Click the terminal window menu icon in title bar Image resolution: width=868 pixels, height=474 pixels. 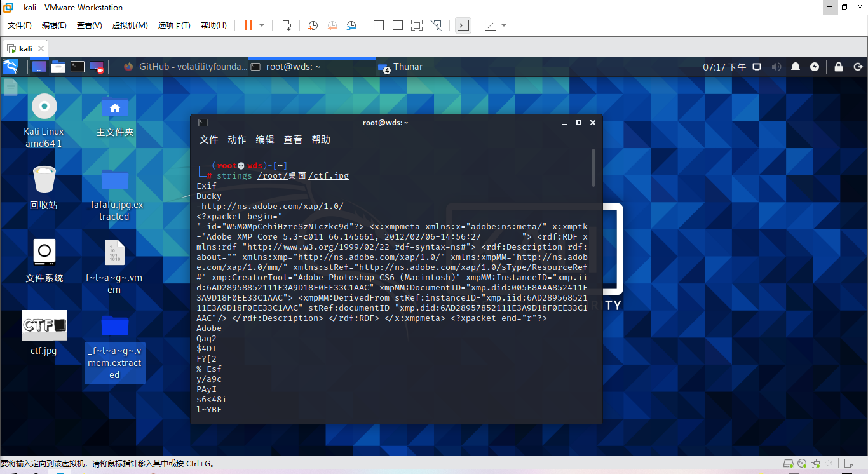tap(203, 123)
